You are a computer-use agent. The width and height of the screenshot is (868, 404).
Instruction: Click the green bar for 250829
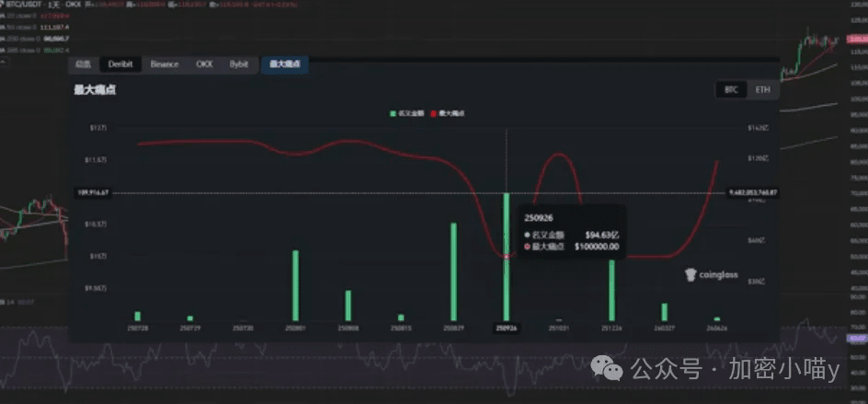click(x=454, y=271)
